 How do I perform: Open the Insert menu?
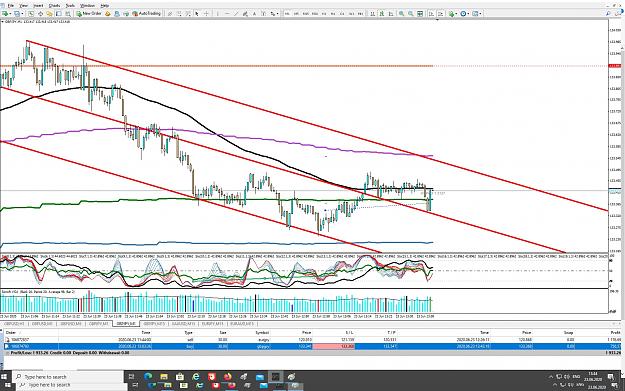coord(38,6)
